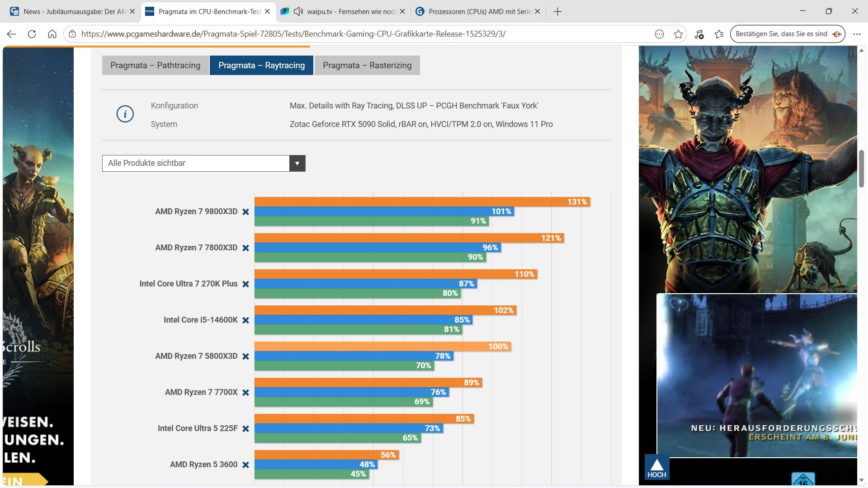Hide the Intel Core i5-14600K entry

pos(245,320)
